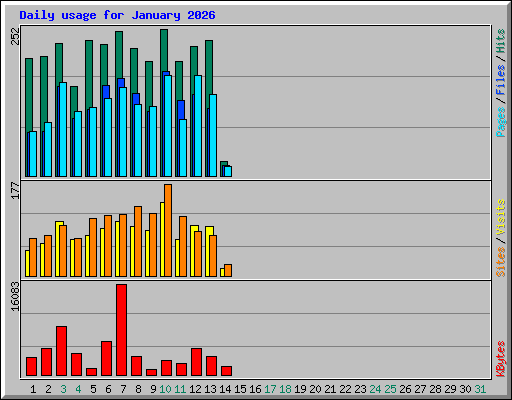Image resolution: width=512 pixels, height=400 pixels.
Task: Click green day 25 label
Action: (x=390, y=389)
